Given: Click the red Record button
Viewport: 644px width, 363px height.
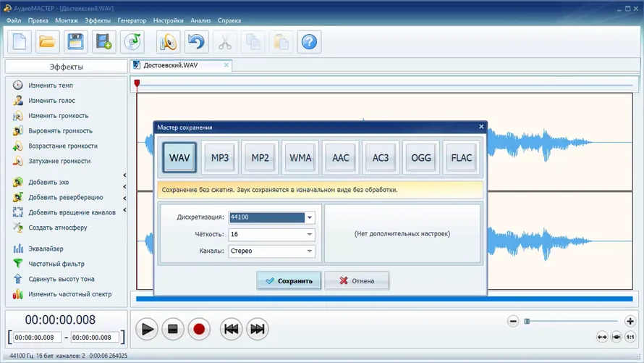Looking at the screenshot, I should click(x=199, y=329).
